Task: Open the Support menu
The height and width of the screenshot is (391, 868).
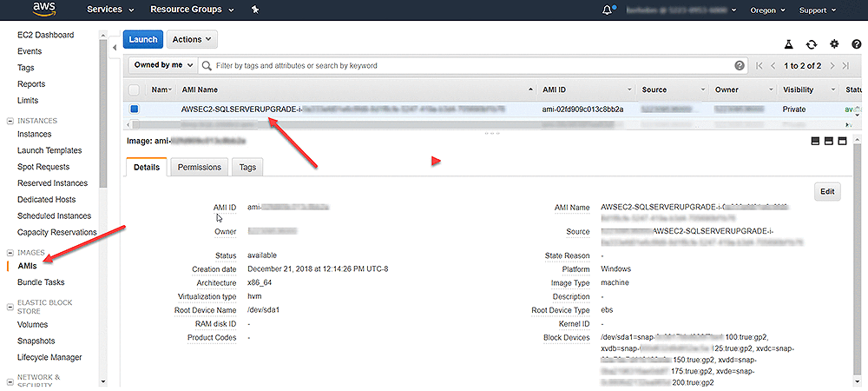Action: (x=817, y=10)
